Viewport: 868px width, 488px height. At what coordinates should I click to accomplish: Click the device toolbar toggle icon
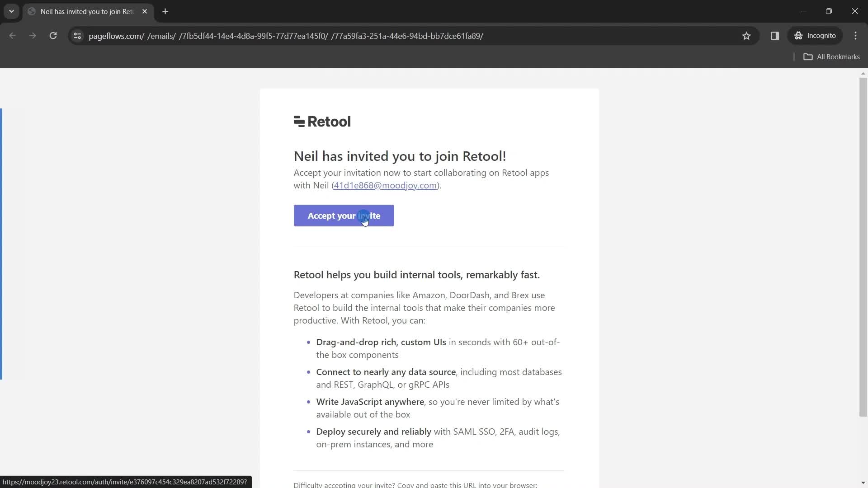click(x=774, y=36)
